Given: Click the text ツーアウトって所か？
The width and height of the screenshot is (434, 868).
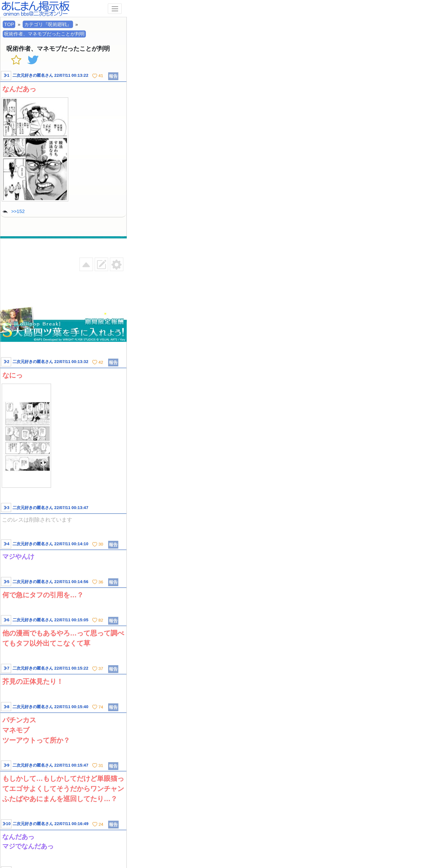Looking at the screenshot, I should click(36, 740).
